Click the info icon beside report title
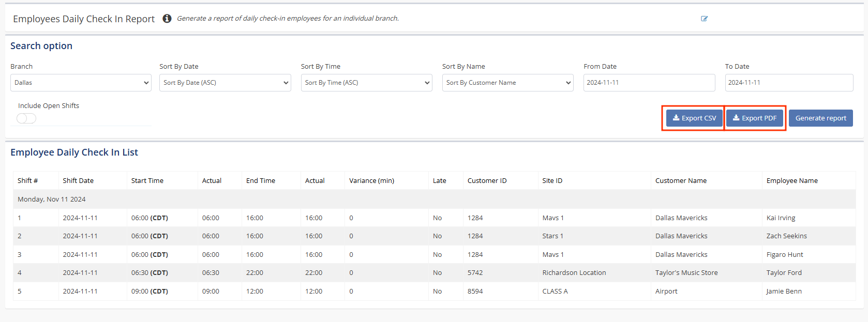The height and width of the screenshot is (322, 868). pyautogui.click(x=167, y=19)
